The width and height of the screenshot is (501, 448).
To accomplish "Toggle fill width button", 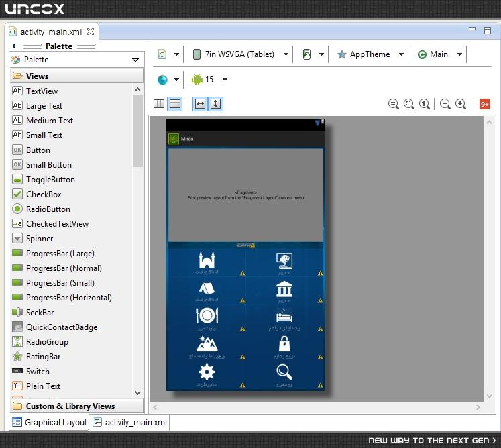I will coord(200,104).
